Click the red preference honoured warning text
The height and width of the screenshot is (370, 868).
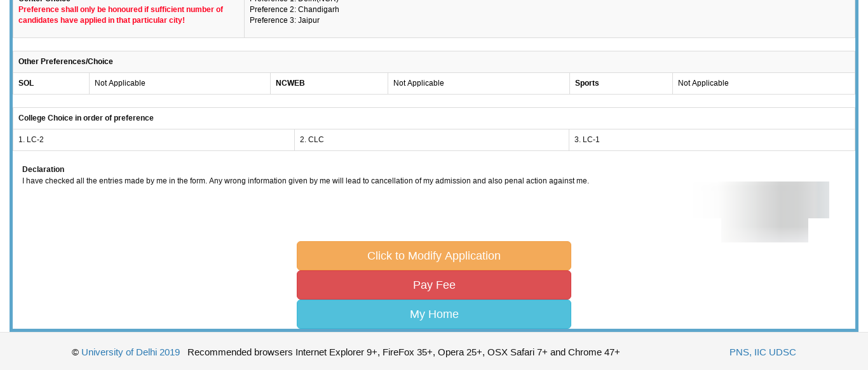tap(121, 15)
